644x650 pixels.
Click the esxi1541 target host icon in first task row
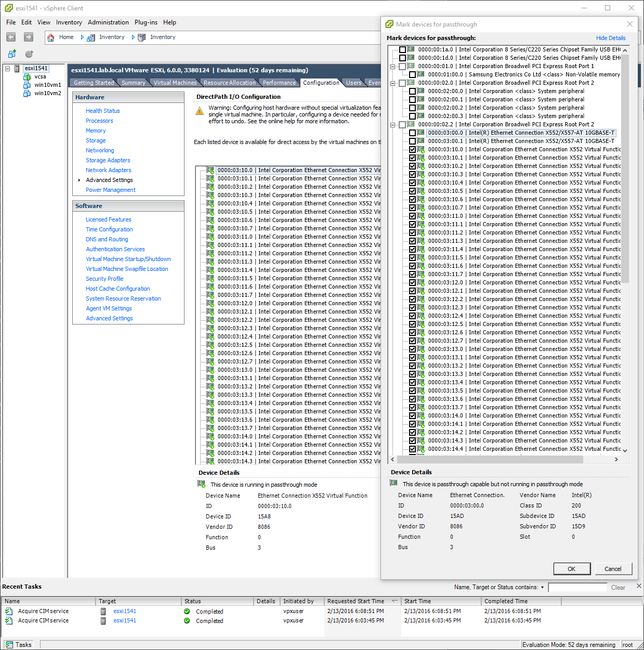(x=103, y=611)
